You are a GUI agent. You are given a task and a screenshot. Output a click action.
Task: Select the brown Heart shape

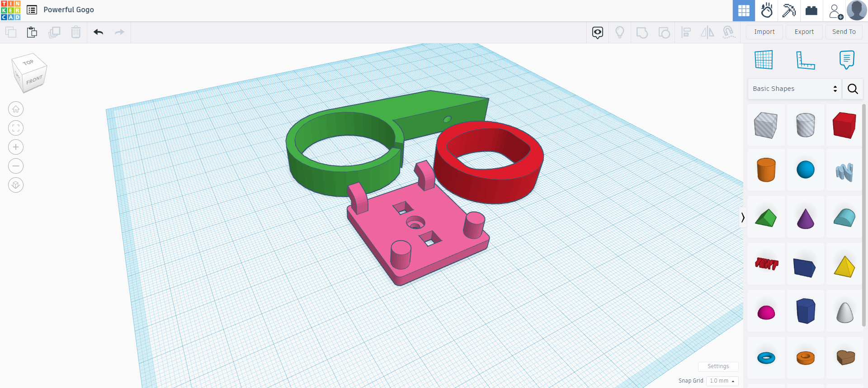(x=845, y=358)
